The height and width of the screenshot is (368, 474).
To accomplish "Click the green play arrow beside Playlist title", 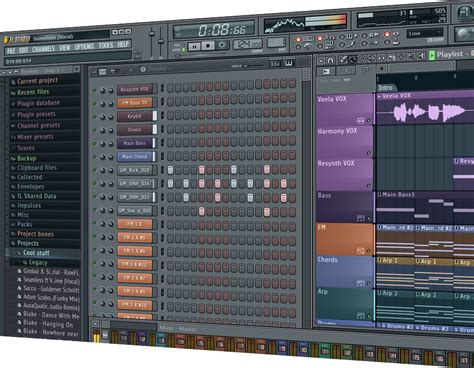I will (432, 55).
